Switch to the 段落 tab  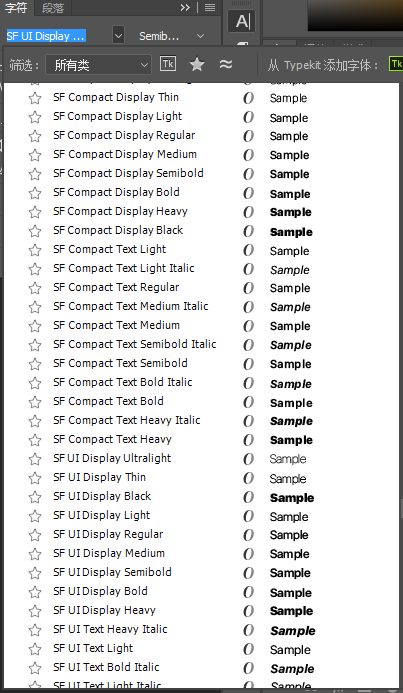[x=53, y=8]
